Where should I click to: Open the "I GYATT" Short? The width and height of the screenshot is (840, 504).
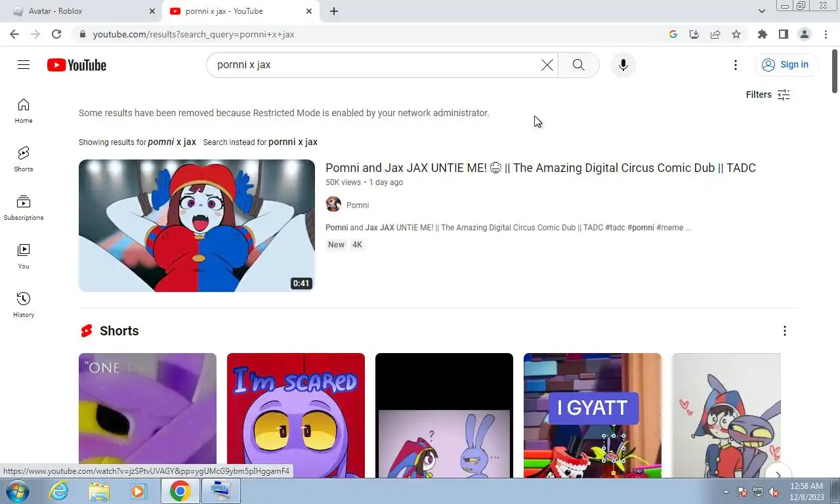[593, 415]
